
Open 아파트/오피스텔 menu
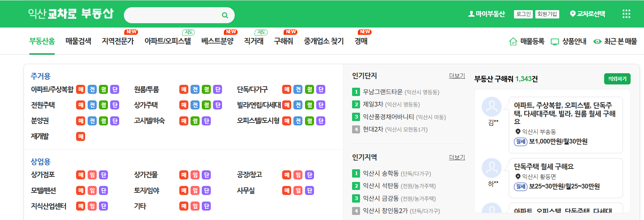pyautogui.click(x=168, y=41)
